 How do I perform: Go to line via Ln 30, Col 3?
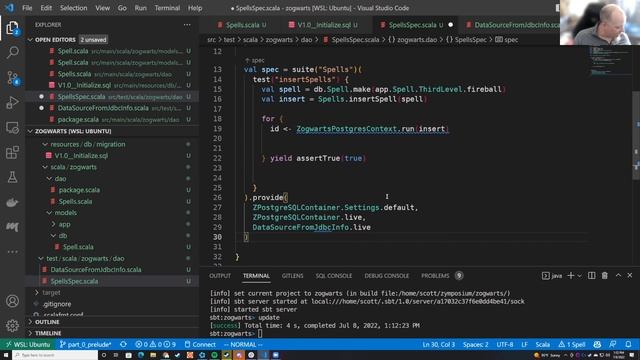point(438,344)
